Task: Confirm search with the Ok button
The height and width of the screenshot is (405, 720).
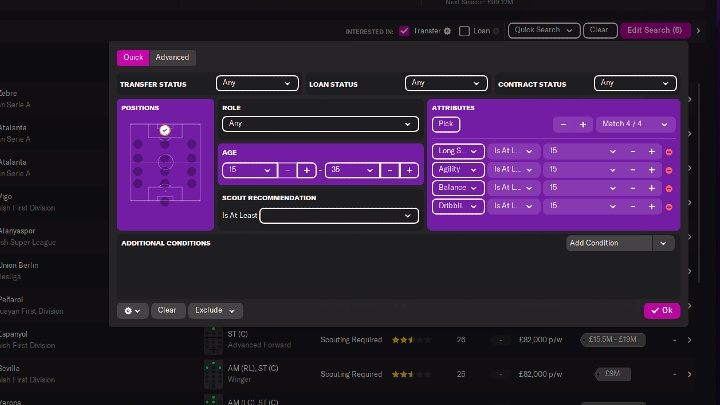Action: [661, 311]
